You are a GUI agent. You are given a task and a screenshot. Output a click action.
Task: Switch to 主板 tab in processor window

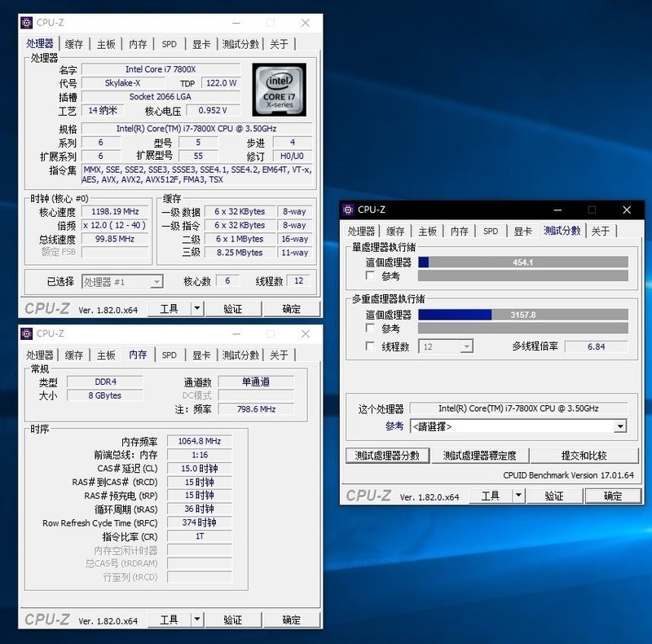click(106, 44)
